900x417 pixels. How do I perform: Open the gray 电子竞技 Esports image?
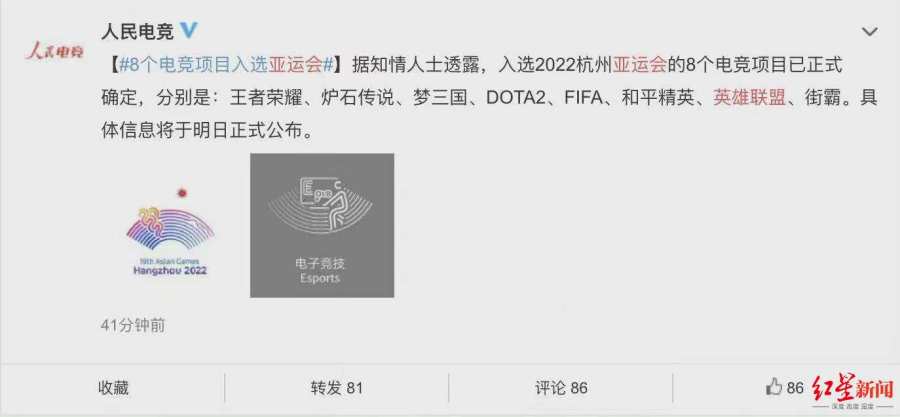(322, 225)
